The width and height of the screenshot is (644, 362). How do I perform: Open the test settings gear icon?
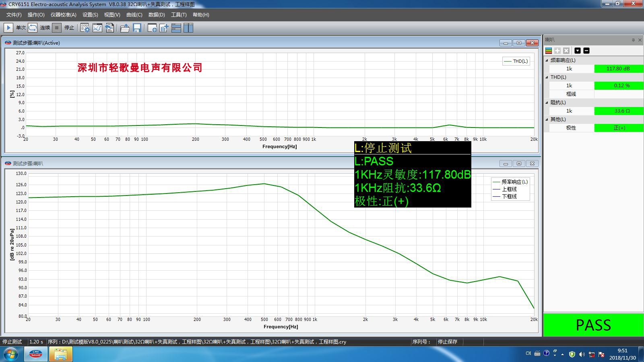coord(85,28)
